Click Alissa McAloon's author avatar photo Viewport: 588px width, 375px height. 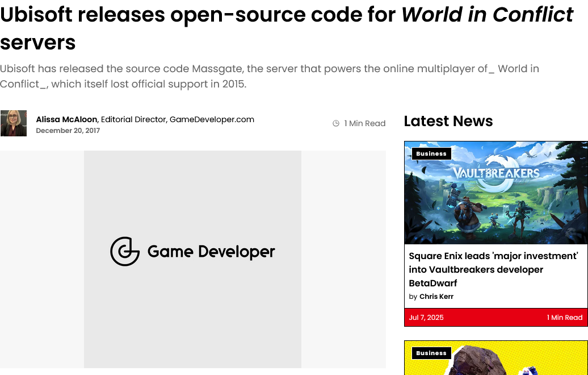click(14, 123)
